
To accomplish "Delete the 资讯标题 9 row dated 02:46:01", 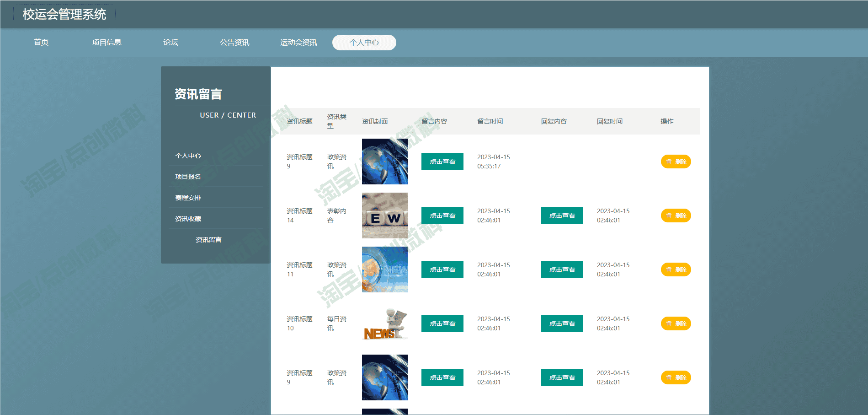I will (676, 377).
